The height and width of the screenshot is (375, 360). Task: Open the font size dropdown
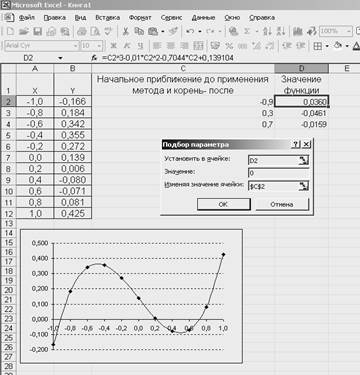100,45
